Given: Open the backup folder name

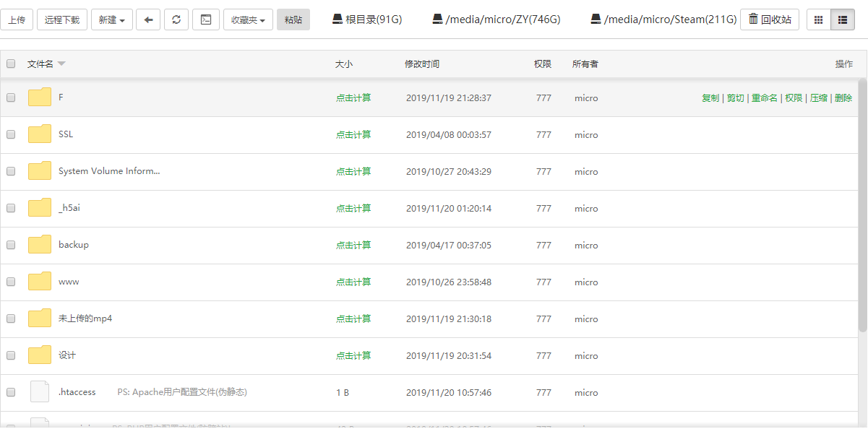Looking at the screenshot, I should (74, 245).
